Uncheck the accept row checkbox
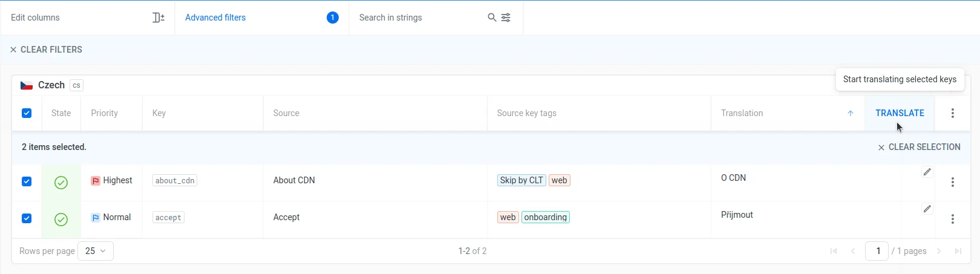The image size is (980, 274). click(x=27, y=218)
